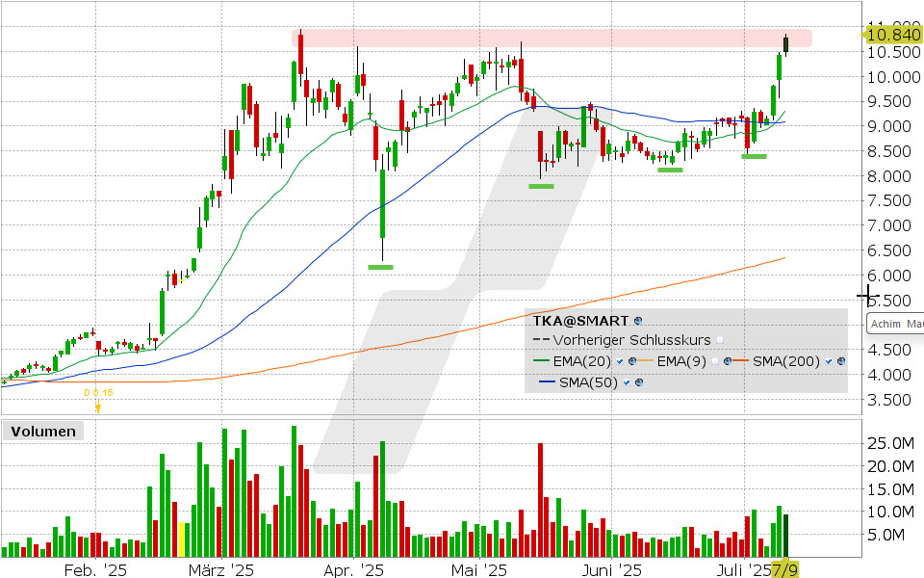Click the Mai '25 axis label

(479, 569)
